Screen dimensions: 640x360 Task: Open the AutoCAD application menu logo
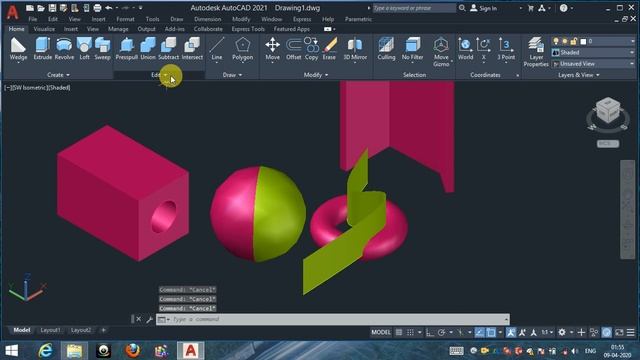pyautogui.click(x=13, y=12)
